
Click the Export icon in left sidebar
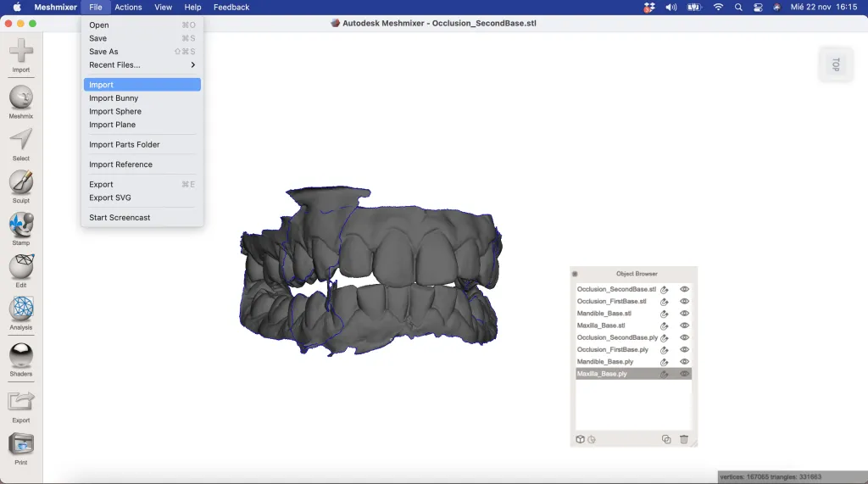pyautogui.click(x=21, y=407)
